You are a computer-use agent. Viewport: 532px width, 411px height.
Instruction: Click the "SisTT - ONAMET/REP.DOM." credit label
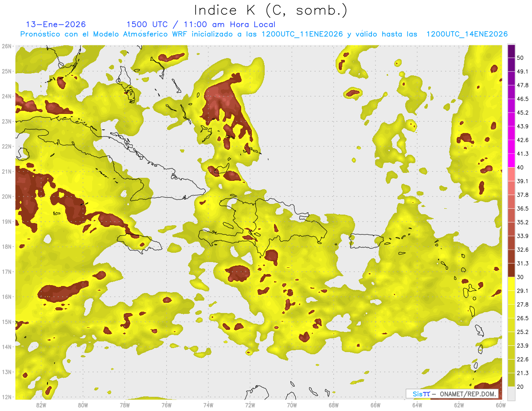452,394
